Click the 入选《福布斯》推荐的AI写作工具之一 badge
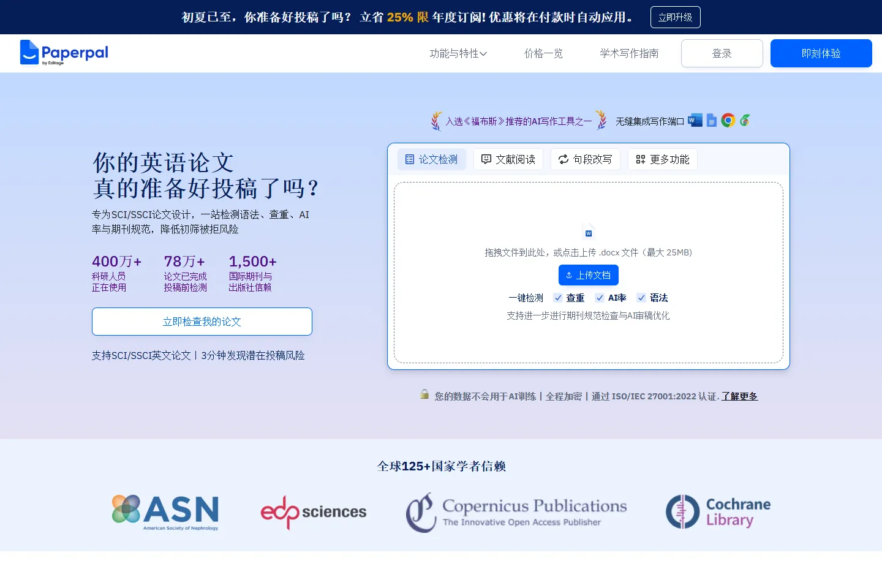882x588 pixels. pos(518,121)
